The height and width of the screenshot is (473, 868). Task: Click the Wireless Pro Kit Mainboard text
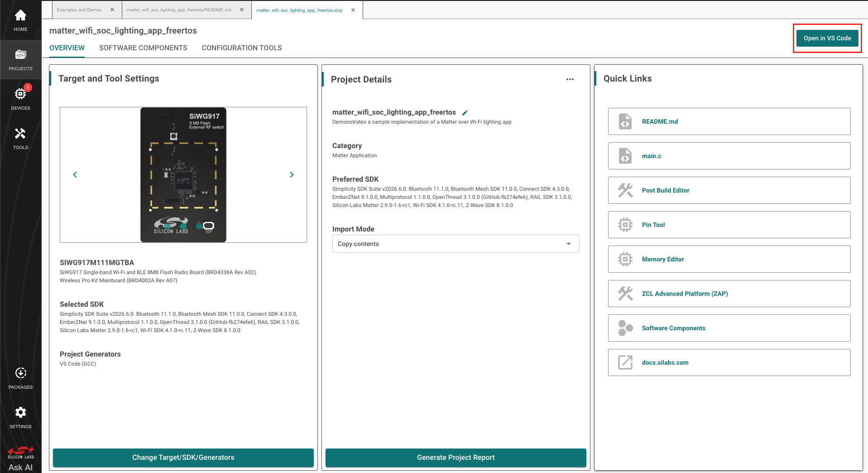pos(119,280)
